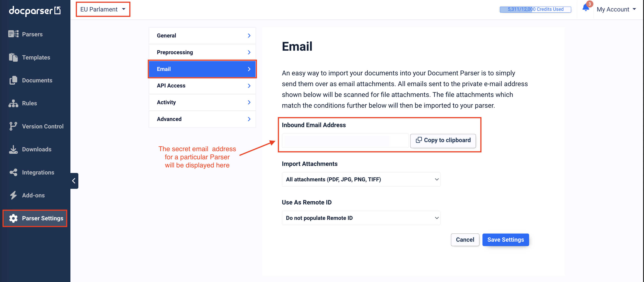Click the Downloads icon in sidebar
Image resolution: width=644 pixels, height=282 pixels.
click(x=13, y=149)
